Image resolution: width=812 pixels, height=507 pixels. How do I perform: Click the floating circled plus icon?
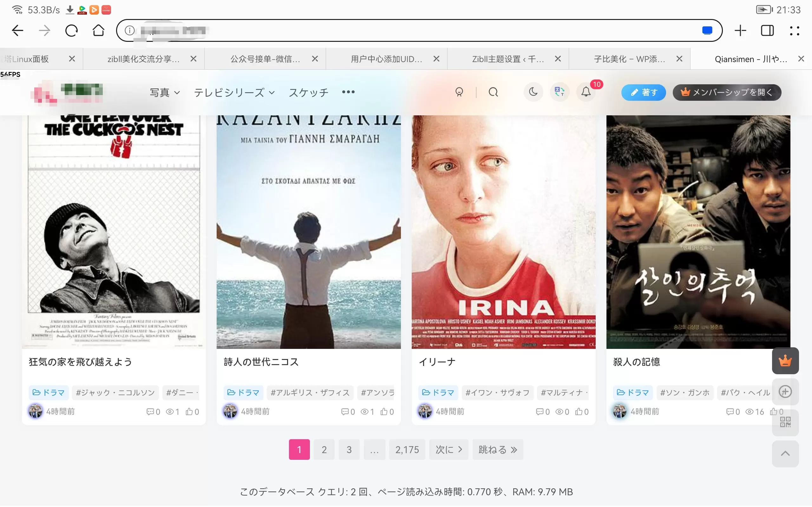[785, 392]
